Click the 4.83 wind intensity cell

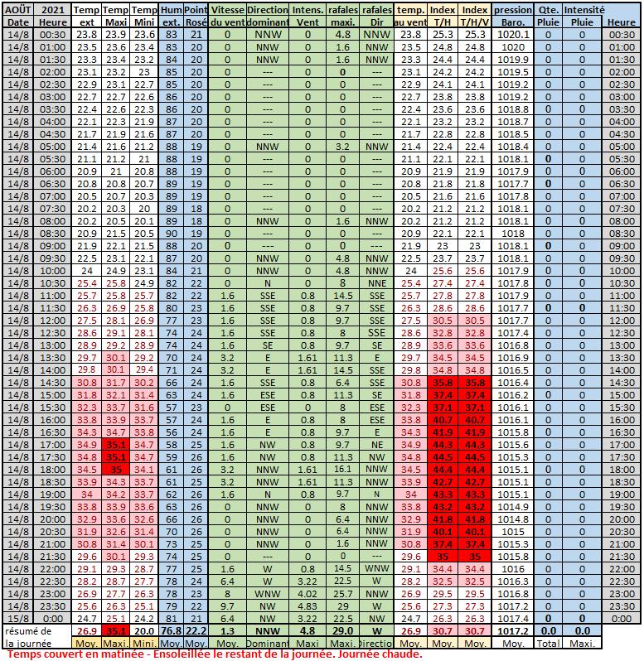307,606
